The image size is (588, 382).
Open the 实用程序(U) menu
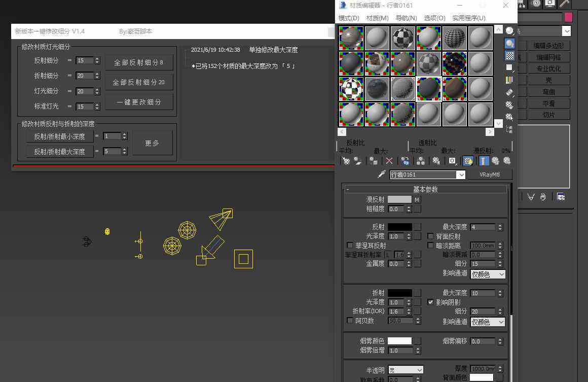pos(469,18)
